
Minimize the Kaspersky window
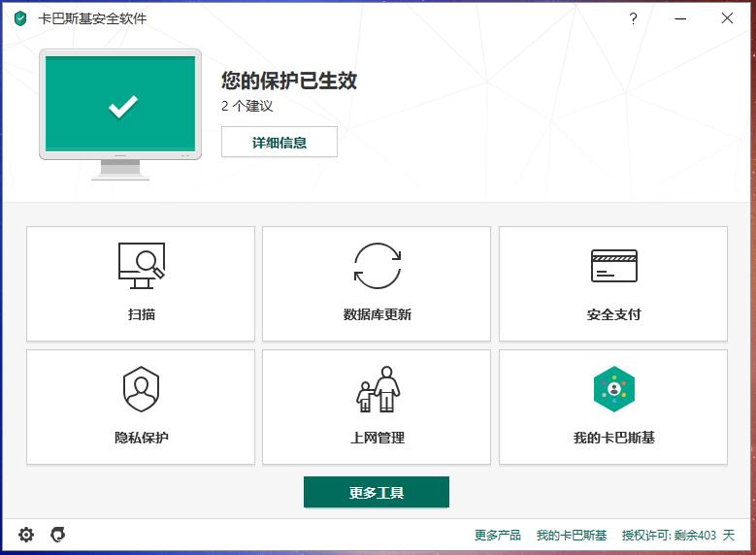coord(680,18)
